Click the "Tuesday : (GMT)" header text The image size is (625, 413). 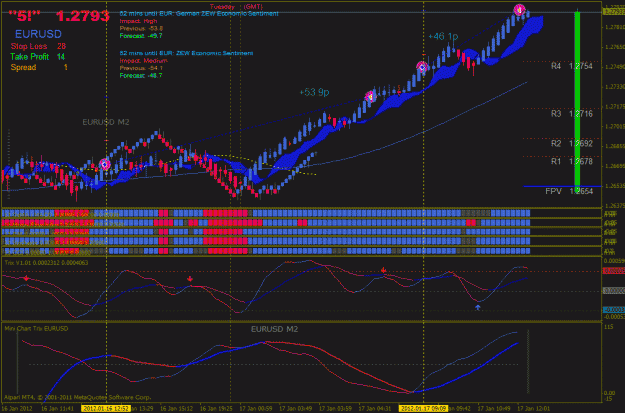(236, 6)
